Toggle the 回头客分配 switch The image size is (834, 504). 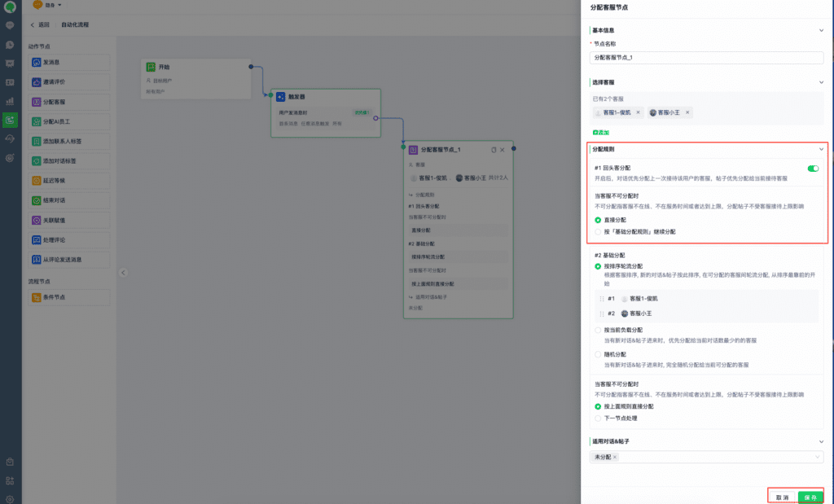pos(812,169)
